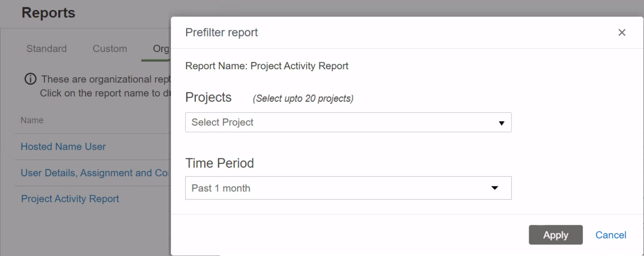This screenshot has height=256, width=644.
Task: Apply the prefilter settings
Action: (x=555, y=235)
